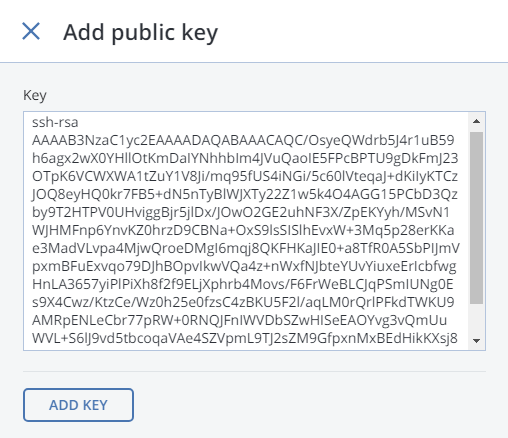Close the Add public key dialog

pos(31,31)
